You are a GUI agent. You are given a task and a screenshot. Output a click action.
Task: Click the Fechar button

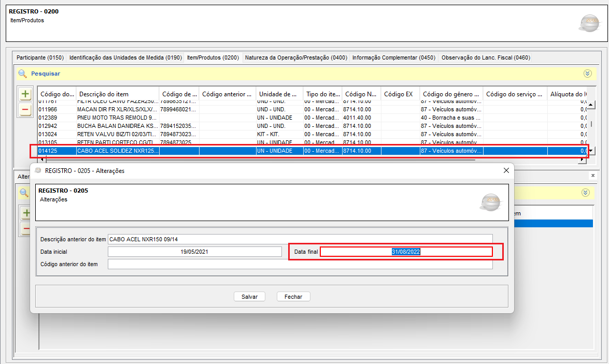click(x=293, y=297)
